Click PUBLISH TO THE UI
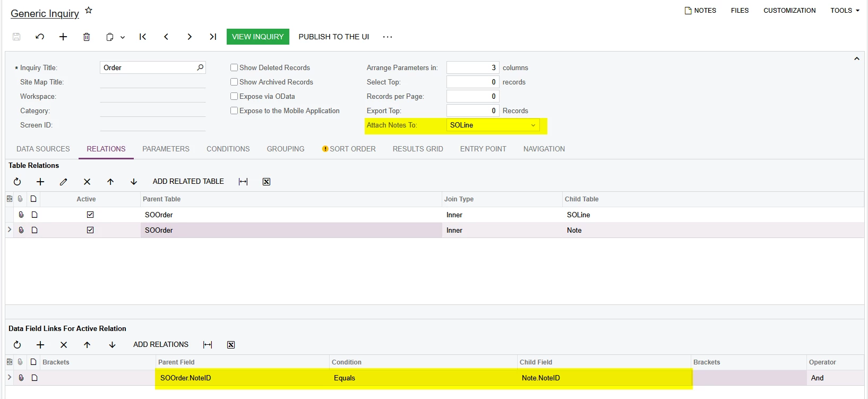 tap(334, 37)
